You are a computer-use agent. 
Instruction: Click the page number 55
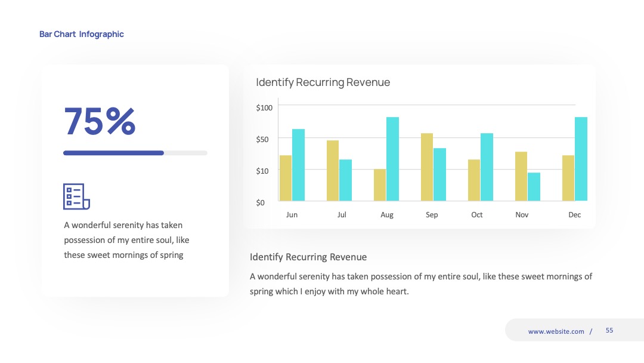click(x=609, y=331)
